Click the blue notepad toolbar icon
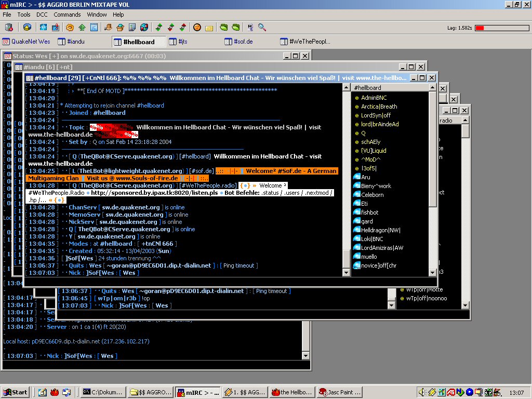Viewport: 532px width, 399px height. click(x=94, y=27)
